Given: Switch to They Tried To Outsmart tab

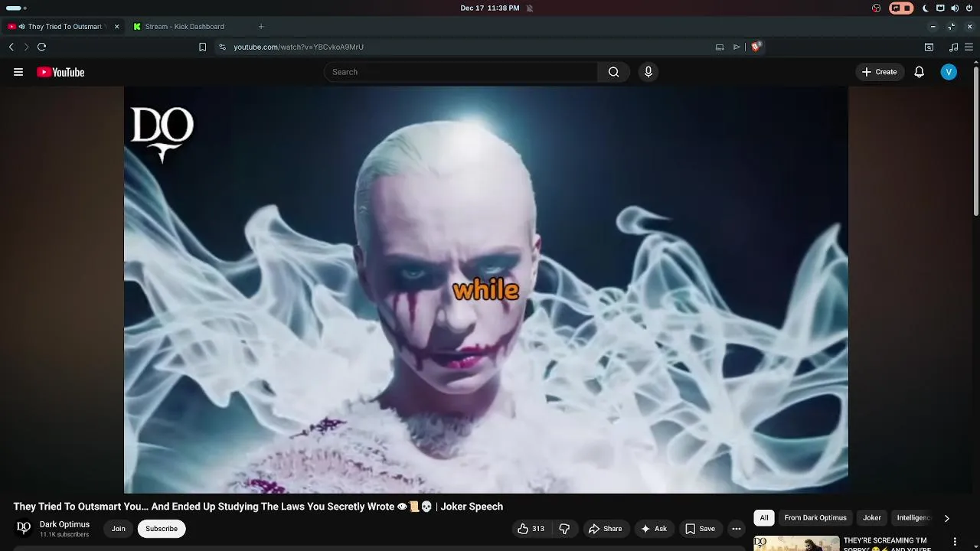Looking at the screenshot, I should [x=64, y=27].
